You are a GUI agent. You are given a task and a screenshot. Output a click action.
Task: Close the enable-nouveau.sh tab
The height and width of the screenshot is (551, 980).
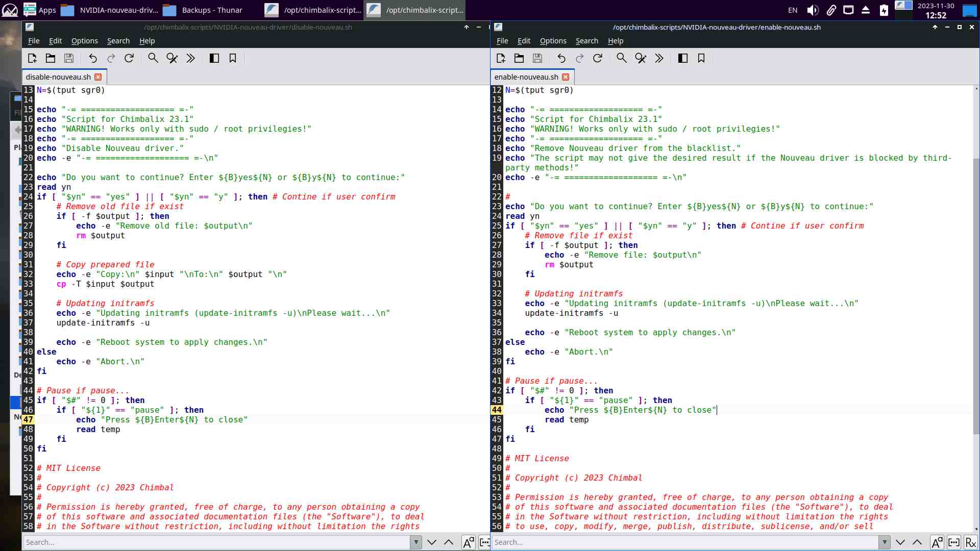[x=566, y=77]
